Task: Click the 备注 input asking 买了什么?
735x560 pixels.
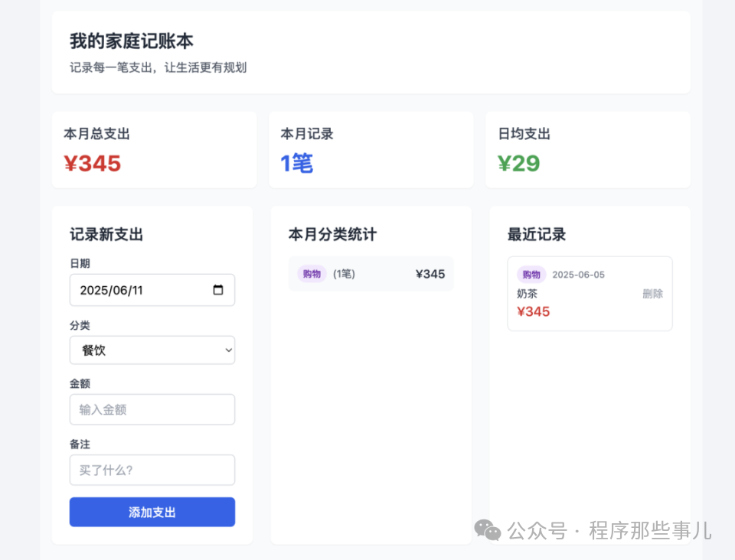Action: [152, 470]
